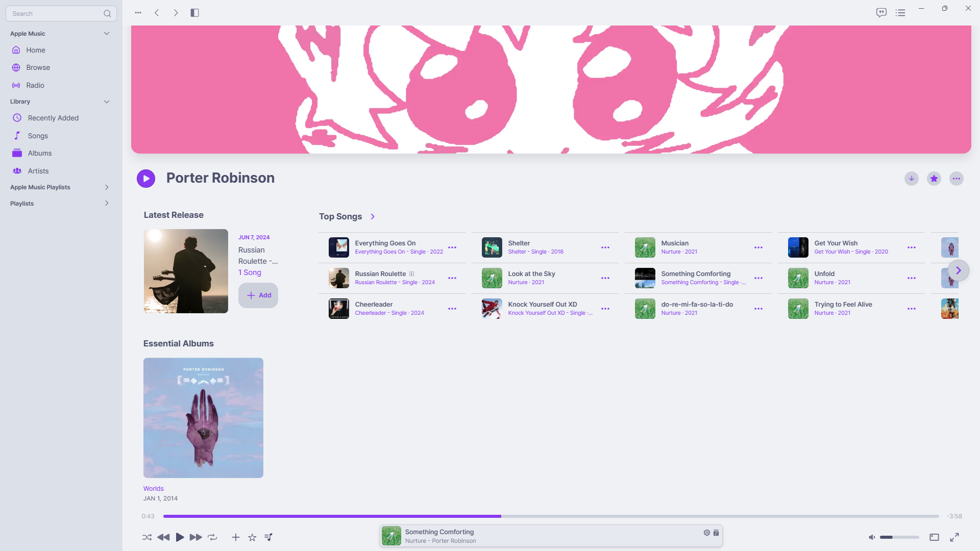
Task: Play Porter Robinson with the purple play button
Action: pyautogui.click(x=146, y=179)
